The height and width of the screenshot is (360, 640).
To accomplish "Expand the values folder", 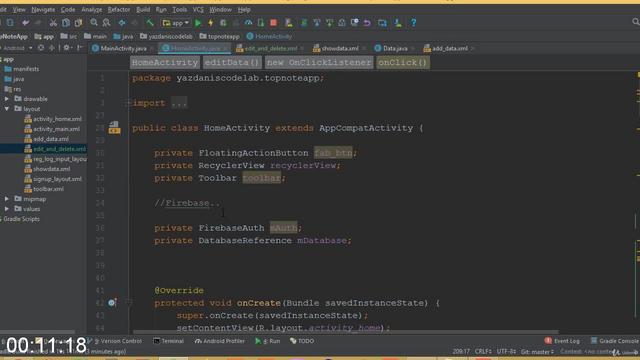I will coord(7,209).
